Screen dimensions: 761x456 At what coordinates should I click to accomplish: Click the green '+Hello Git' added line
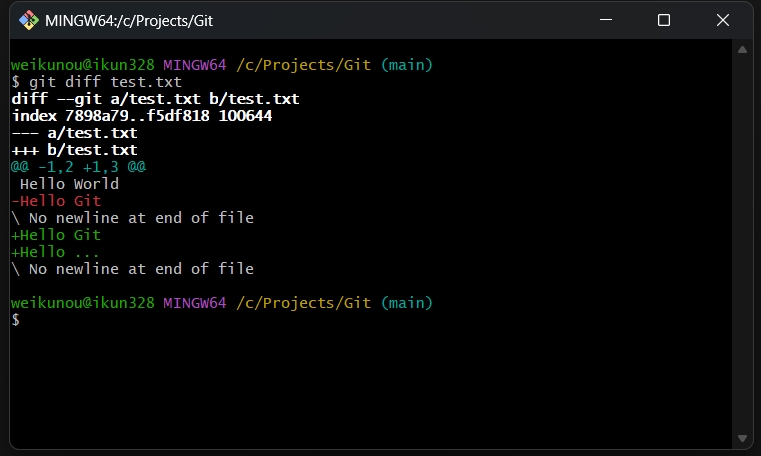56,235
